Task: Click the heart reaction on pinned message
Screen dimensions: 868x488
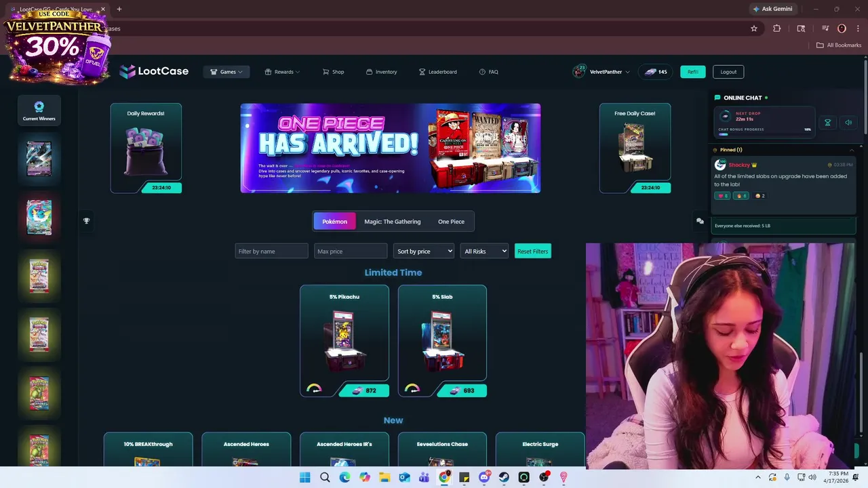Action: point(722,196)
